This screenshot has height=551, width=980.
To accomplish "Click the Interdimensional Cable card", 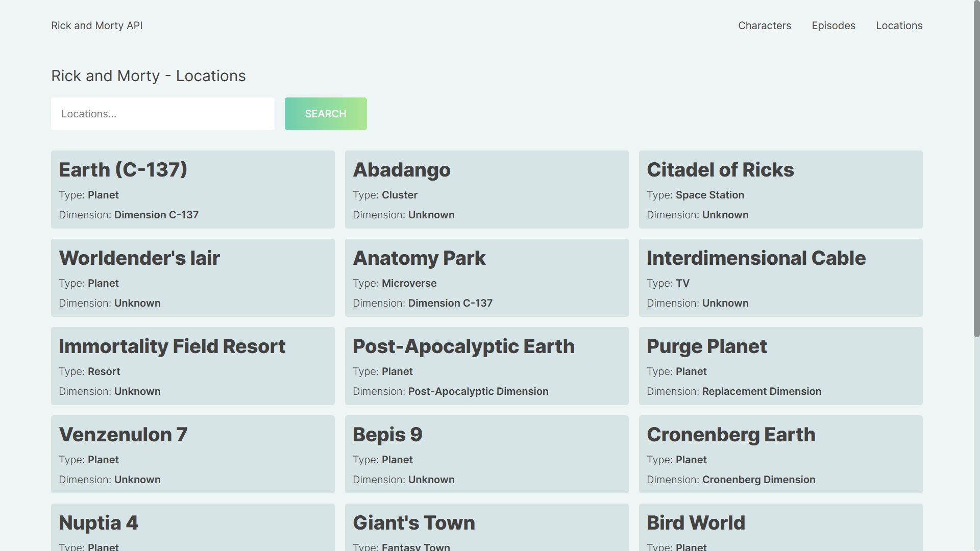I will pos(780,278).
